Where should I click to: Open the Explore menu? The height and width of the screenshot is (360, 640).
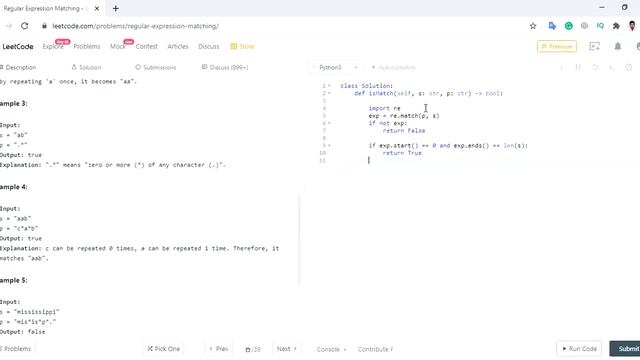[x=53, y=47]
